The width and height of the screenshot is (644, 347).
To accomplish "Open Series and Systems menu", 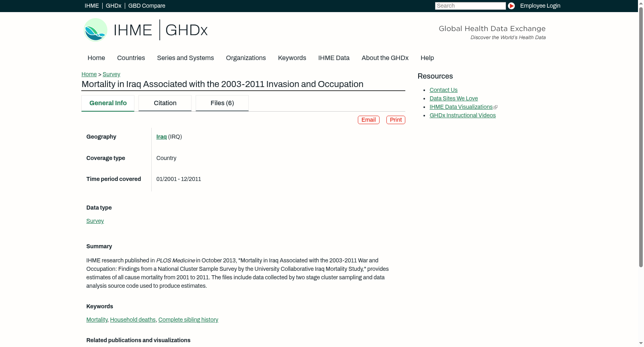I will [185, 58].
